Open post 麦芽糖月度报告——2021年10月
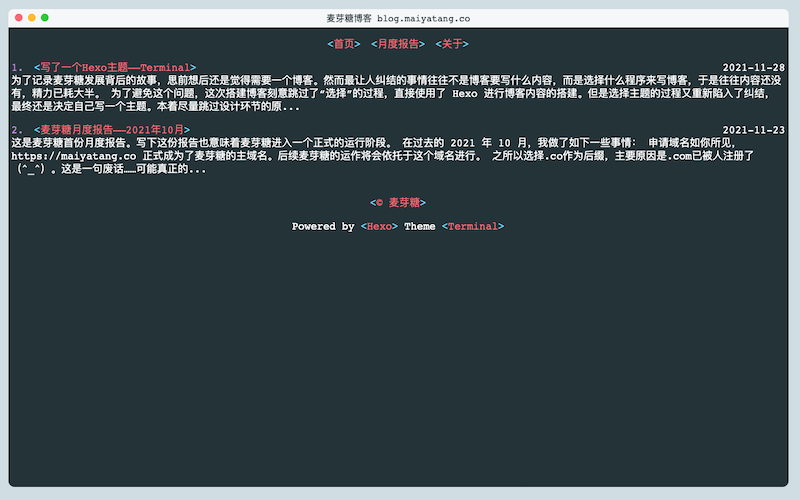 coord(115,130)
